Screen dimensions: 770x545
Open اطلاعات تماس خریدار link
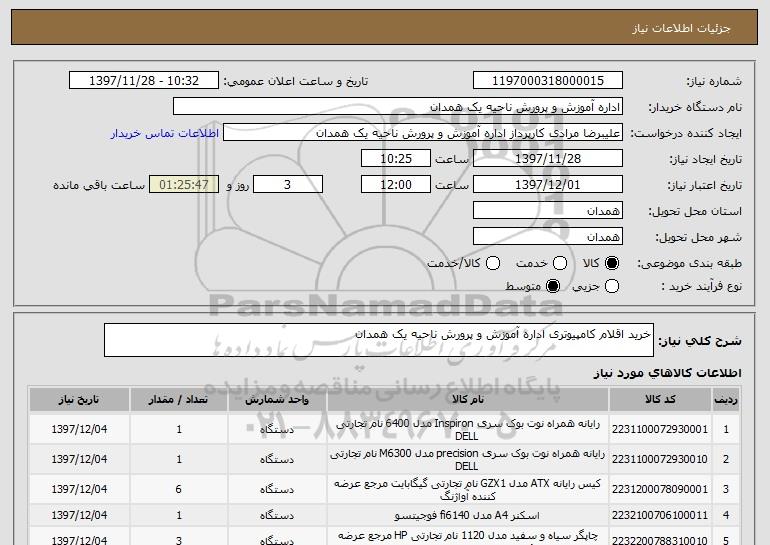coord(165,133)
